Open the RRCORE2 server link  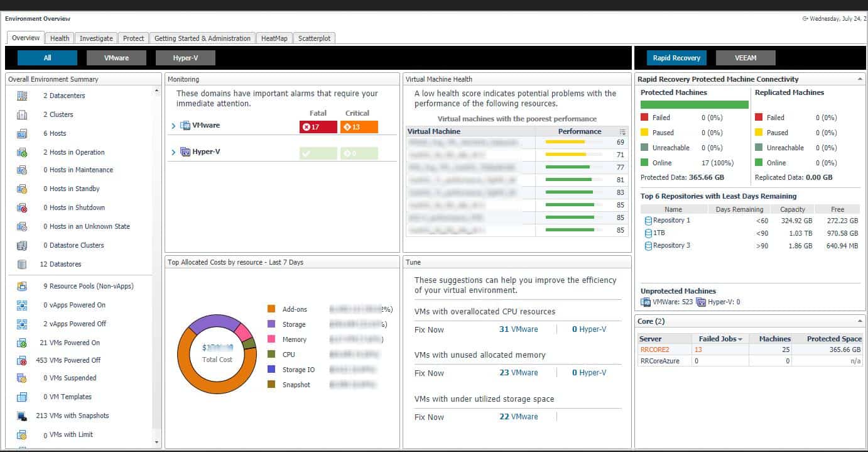655,350
